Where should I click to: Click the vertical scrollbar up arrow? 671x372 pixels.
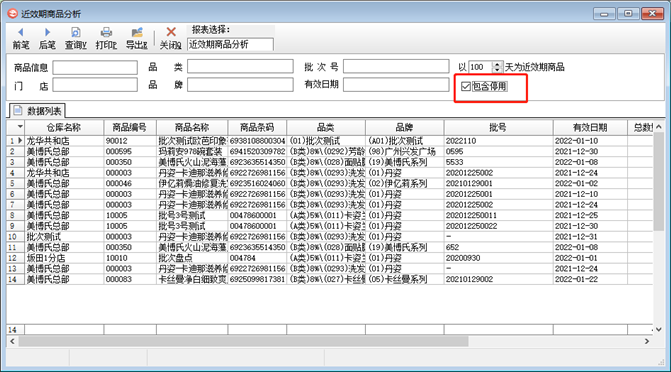(x=659, y=127)
